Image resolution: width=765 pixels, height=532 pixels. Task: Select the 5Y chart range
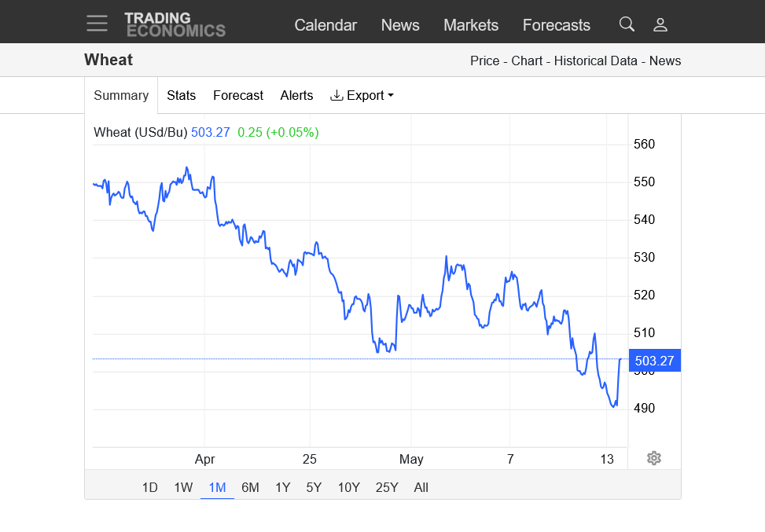[x=314, y=487]
